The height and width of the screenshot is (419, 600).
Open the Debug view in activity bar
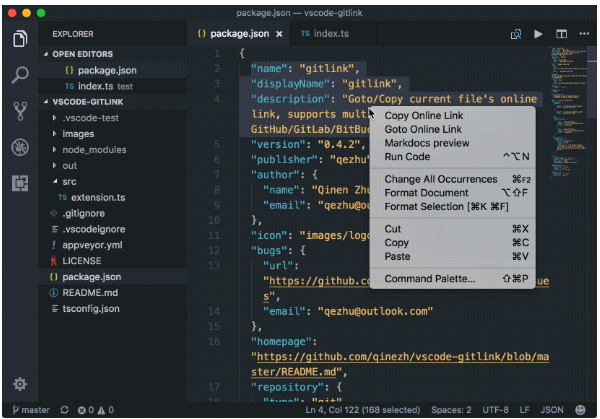click(x=19, y=147)
